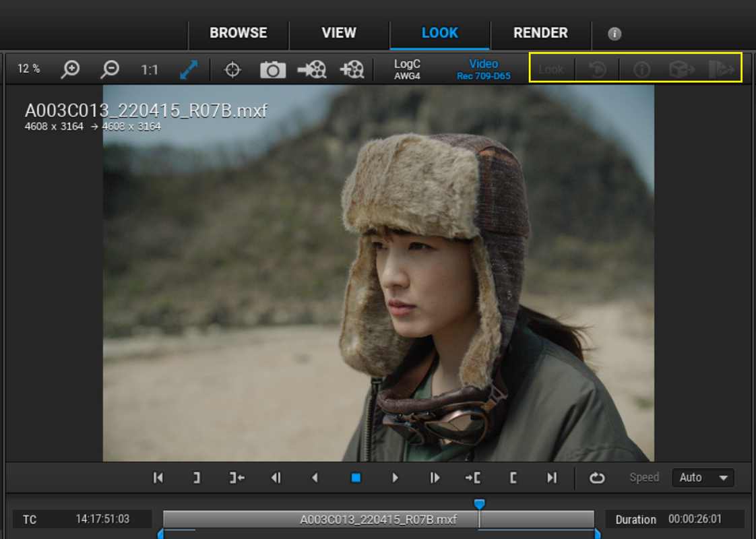Select the LOOK tab
The width and height of the screenshot is (756, 539).
[x=440, y=33]
